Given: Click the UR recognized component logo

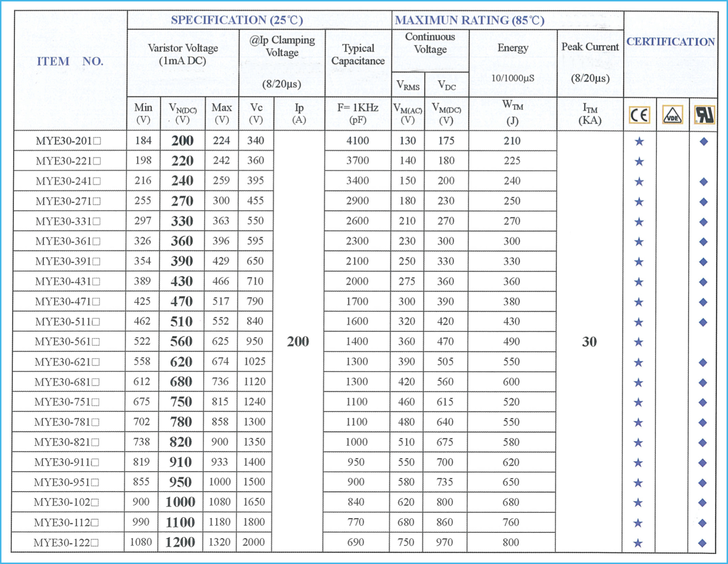Looking at the screenshot, I should coord(704,115).
